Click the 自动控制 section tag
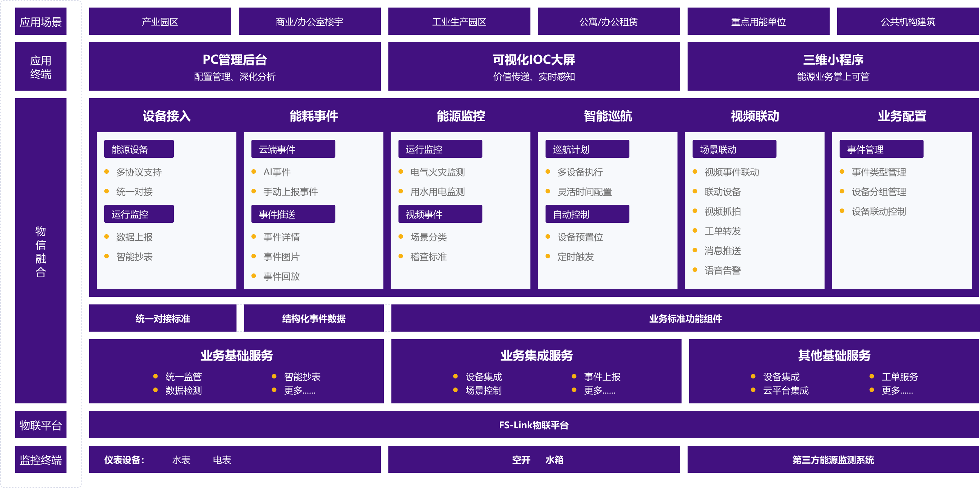Viewport: 980px width, 488px height. point(587,214)
